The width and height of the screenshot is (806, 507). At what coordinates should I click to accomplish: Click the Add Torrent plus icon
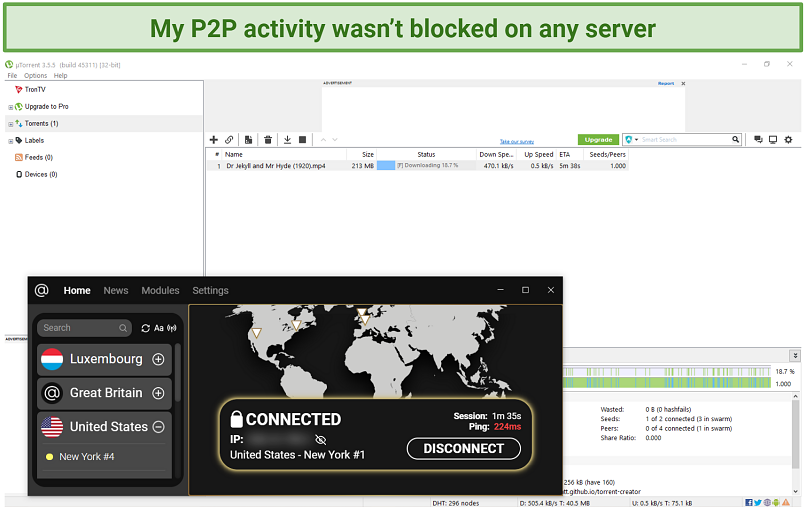tap(213, 140)
